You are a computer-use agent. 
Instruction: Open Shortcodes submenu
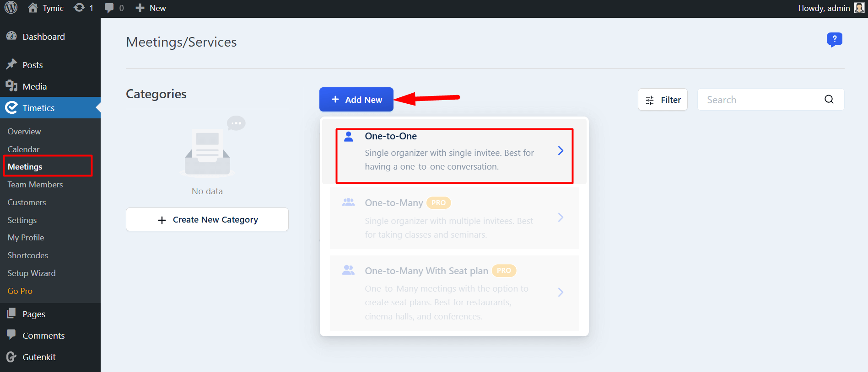(27, 255)
